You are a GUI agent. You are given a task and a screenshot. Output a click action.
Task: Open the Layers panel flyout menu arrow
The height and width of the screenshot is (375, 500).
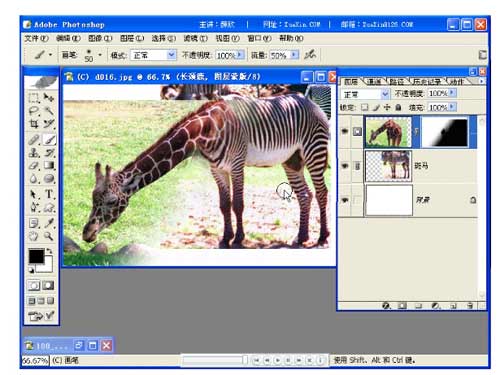click(481, 81)
